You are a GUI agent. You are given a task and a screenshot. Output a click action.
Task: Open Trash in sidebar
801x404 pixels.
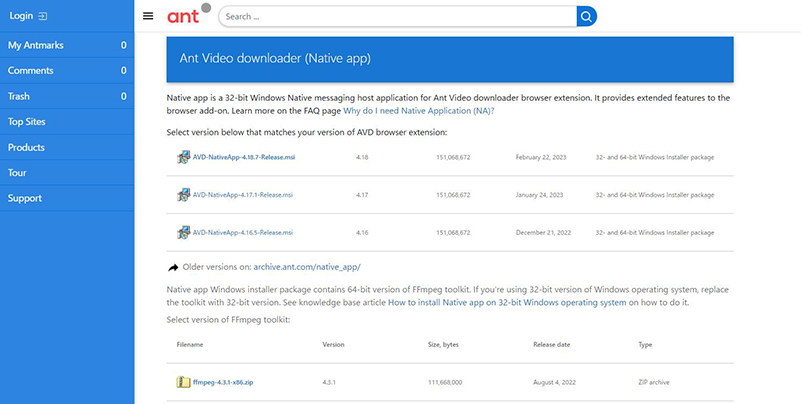coord(67,96)
